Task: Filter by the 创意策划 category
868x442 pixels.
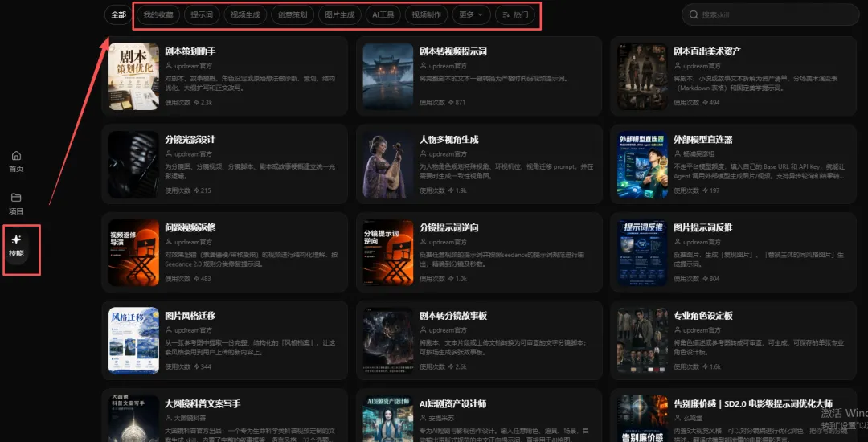Action: pos(293,15)
